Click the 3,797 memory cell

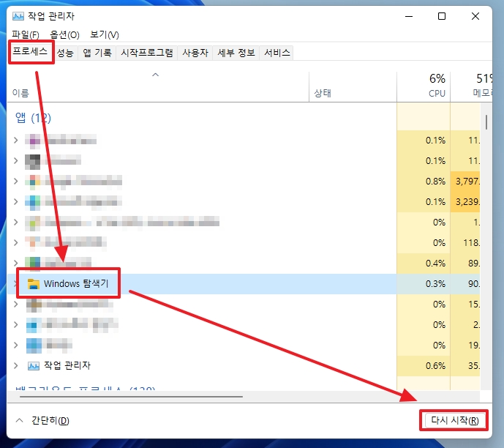pos(465,182)
